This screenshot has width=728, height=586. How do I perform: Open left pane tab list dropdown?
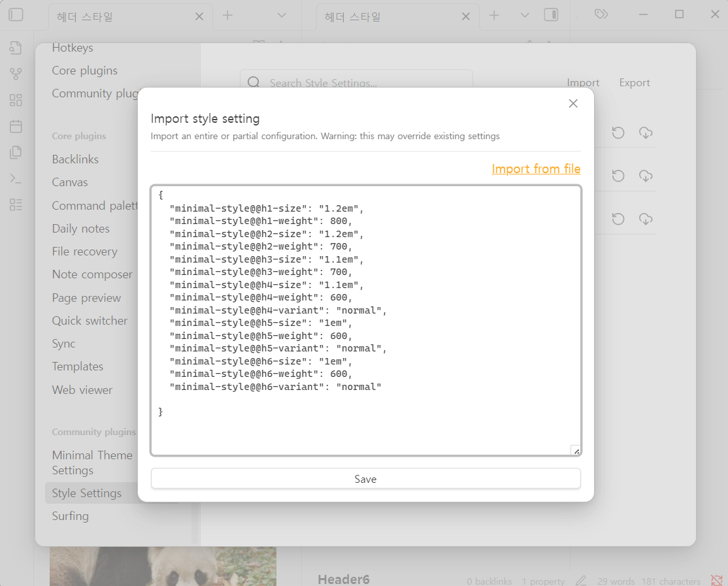[x=282, y=15]
